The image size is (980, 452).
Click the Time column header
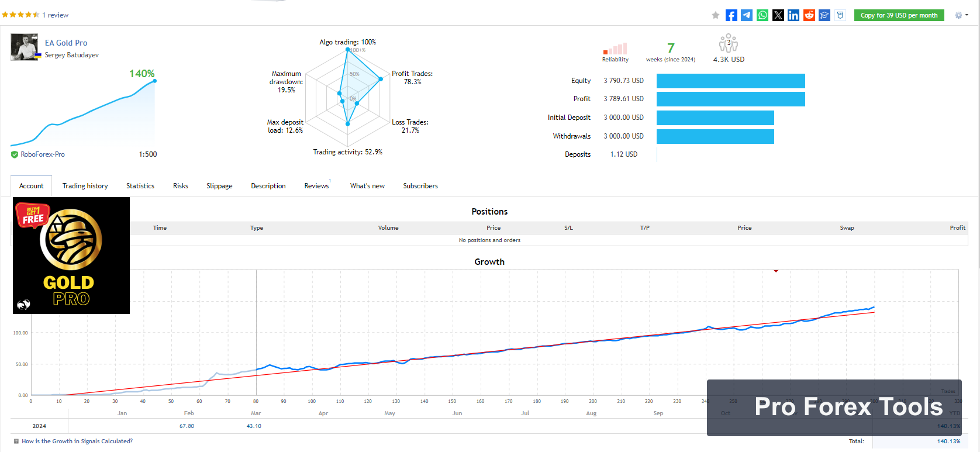pos(160,228)
